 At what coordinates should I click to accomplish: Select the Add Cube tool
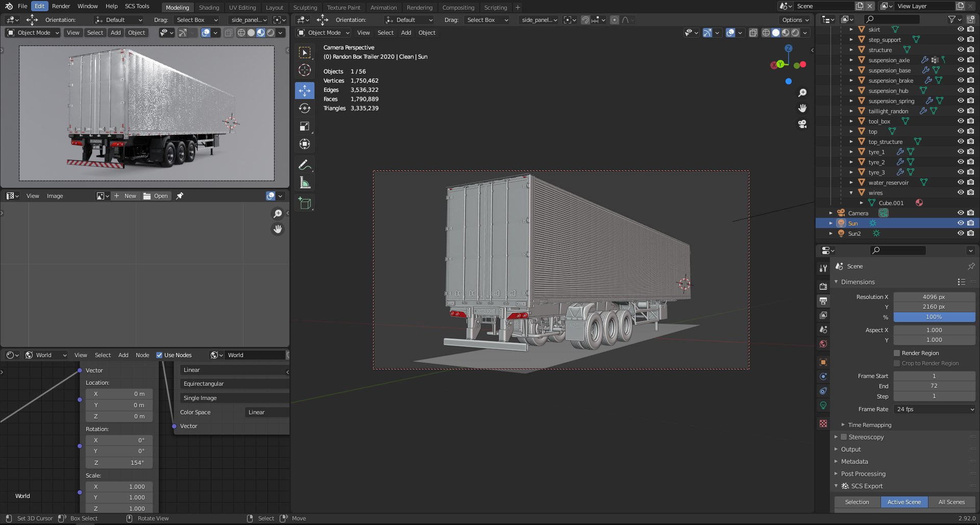305,204
